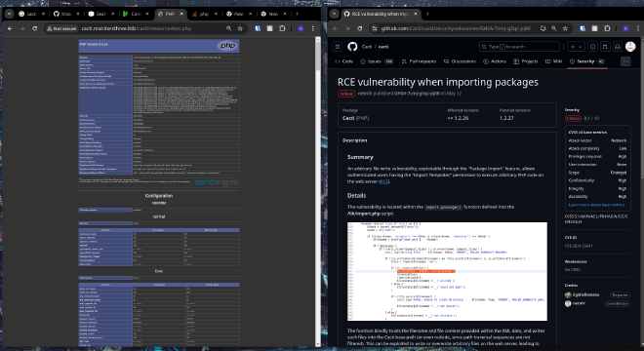Open 'Learn more about base metrics' link
Screen dimensions: 644x351
tap(596, 205)
